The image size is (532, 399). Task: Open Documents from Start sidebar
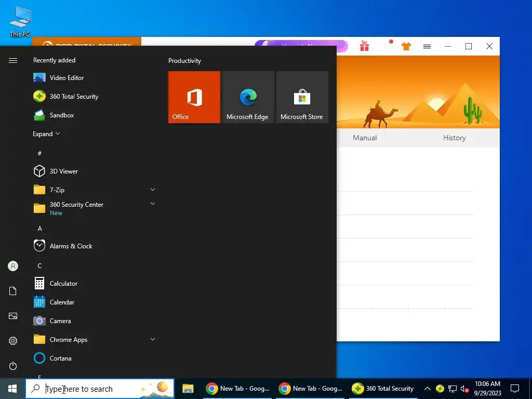click(13, 291)
